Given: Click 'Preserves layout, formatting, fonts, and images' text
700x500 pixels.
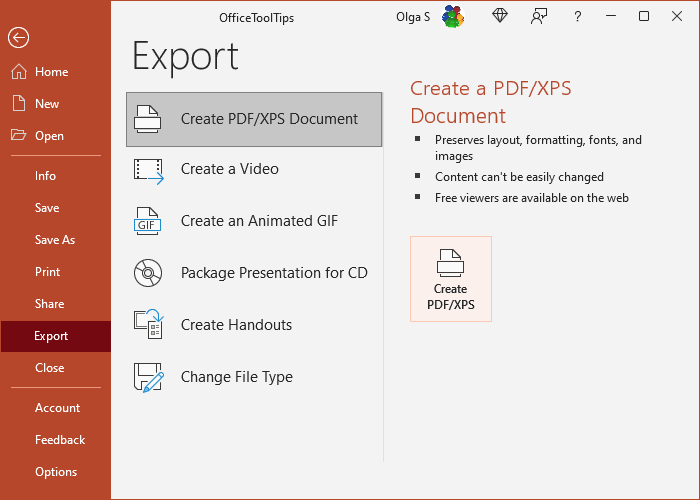Looking at the screenshot, I should (x=538, y=148).
